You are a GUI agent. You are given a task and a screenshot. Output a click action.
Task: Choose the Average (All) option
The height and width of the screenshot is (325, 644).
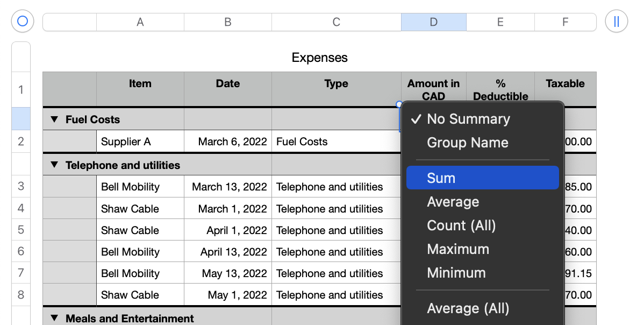(x=468, y=308)
